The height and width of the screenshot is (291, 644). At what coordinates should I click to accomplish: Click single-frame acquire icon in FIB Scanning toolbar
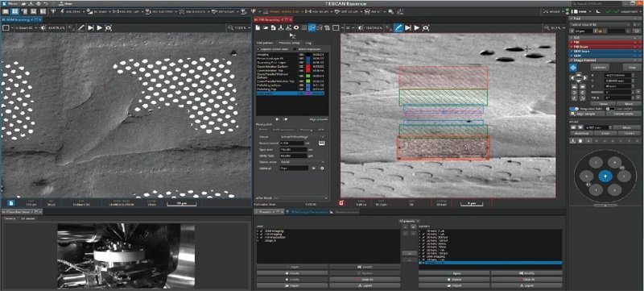(426, 28)
